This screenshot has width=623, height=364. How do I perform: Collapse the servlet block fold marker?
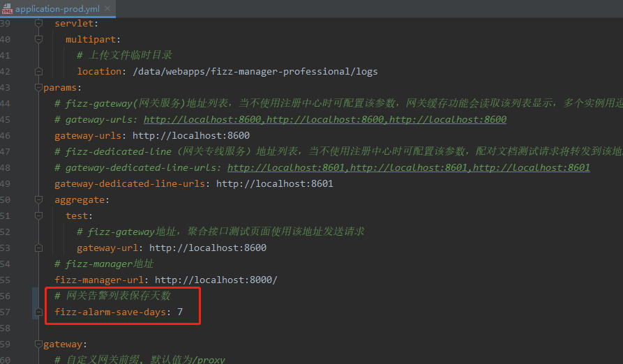[38, 24]
